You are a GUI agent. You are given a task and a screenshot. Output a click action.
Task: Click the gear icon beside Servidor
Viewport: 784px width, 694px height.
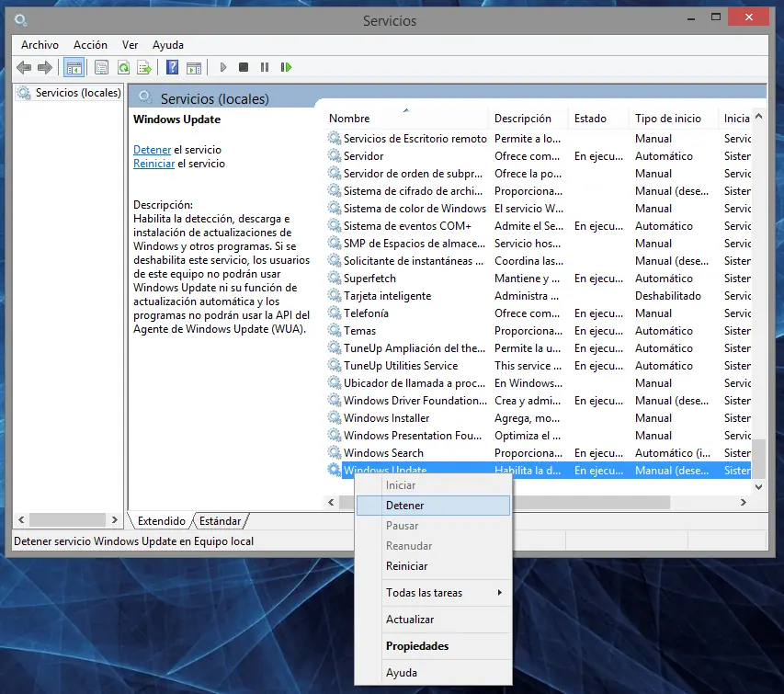334,156
